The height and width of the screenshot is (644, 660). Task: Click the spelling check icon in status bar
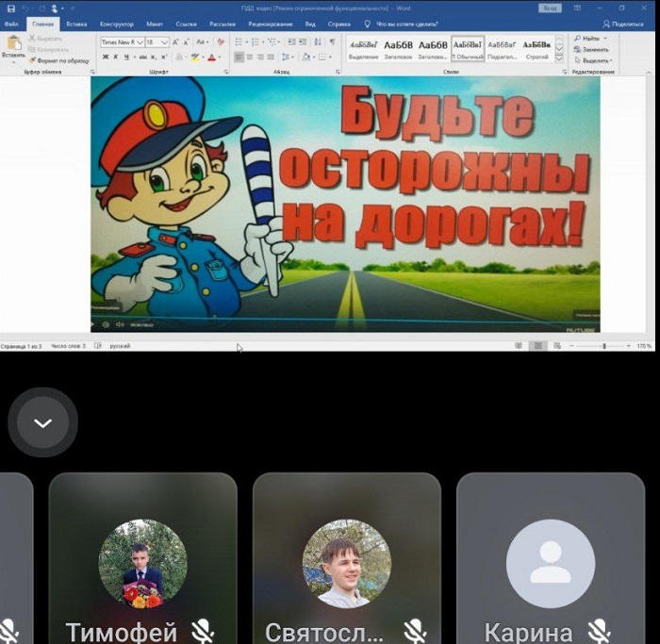pyautogui.click(x=98, y=345)
